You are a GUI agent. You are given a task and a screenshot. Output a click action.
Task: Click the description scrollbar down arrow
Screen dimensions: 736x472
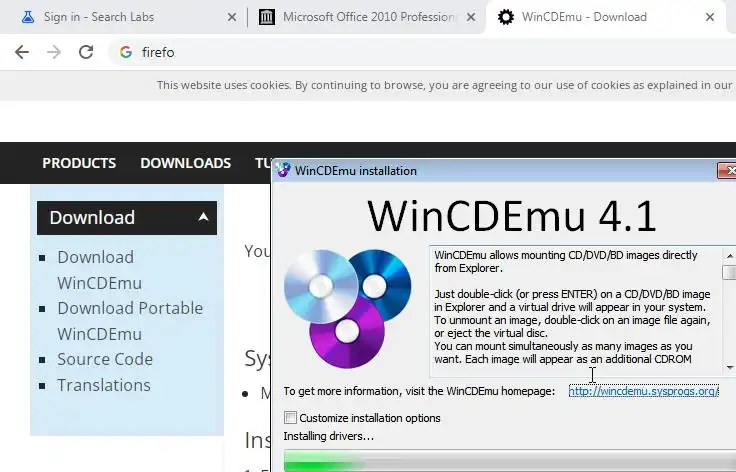click(729, 367)
